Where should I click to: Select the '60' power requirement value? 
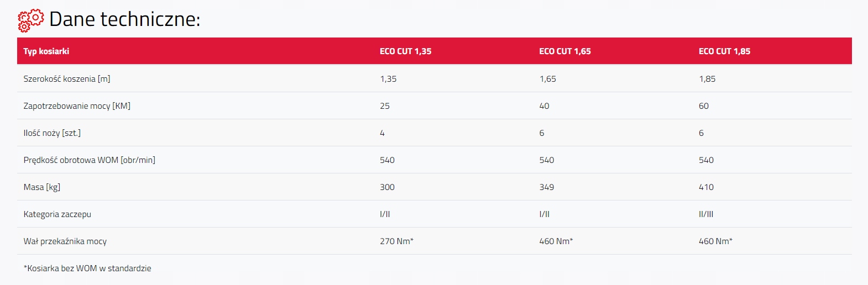(704, 106)
